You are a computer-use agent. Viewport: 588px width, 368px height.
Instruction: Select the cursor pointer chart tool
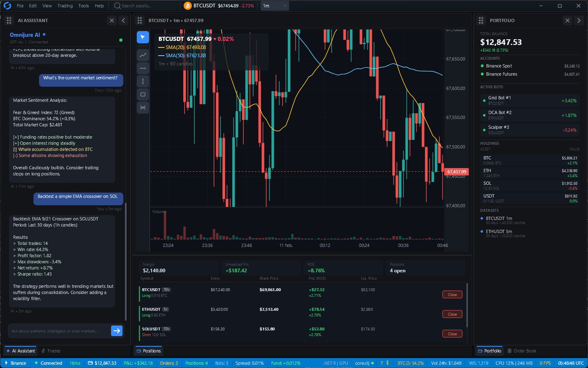[x=143, y=37]
